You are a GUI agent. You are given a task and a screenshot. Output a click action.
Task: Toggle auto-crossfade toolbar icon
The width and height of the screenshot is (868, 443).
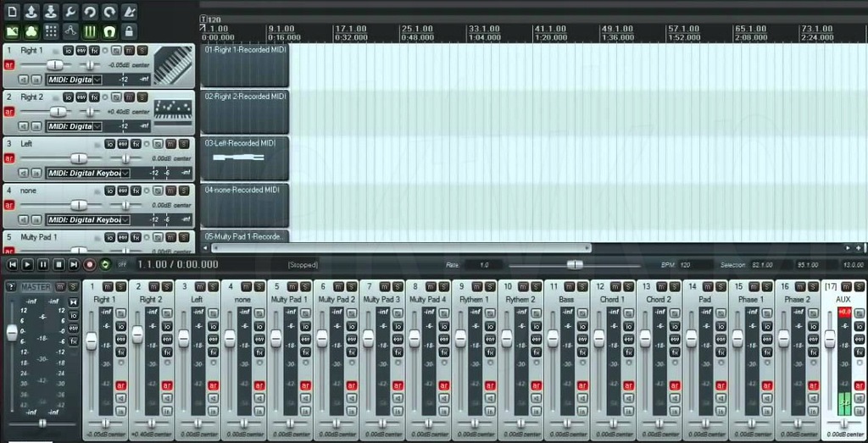pyautogui.click(x=12, y=31)
